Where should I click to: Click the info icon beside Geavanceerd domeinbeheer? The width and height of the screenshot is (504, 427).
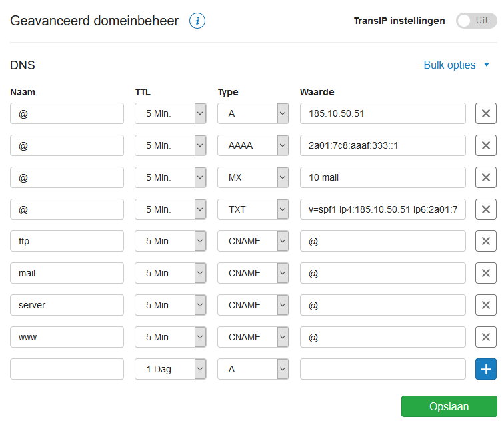click(197, 21)
